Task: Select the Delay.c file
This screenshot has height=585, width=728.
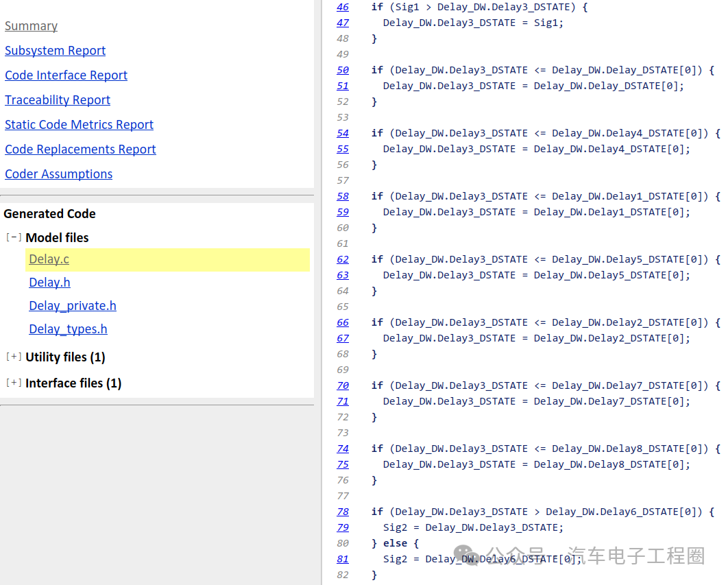Action: pyautogui.click(x=49, y=259)
